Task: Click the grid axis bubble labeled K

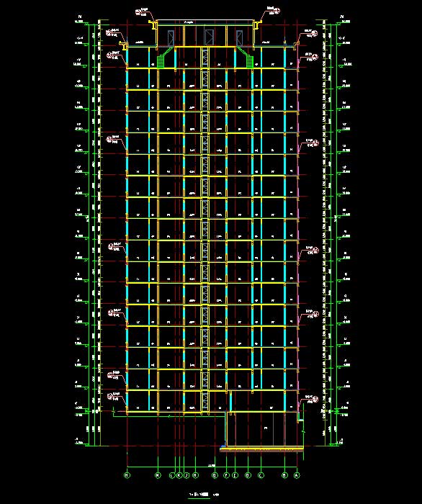Action: pyautogui.click(x=179, y=475)
